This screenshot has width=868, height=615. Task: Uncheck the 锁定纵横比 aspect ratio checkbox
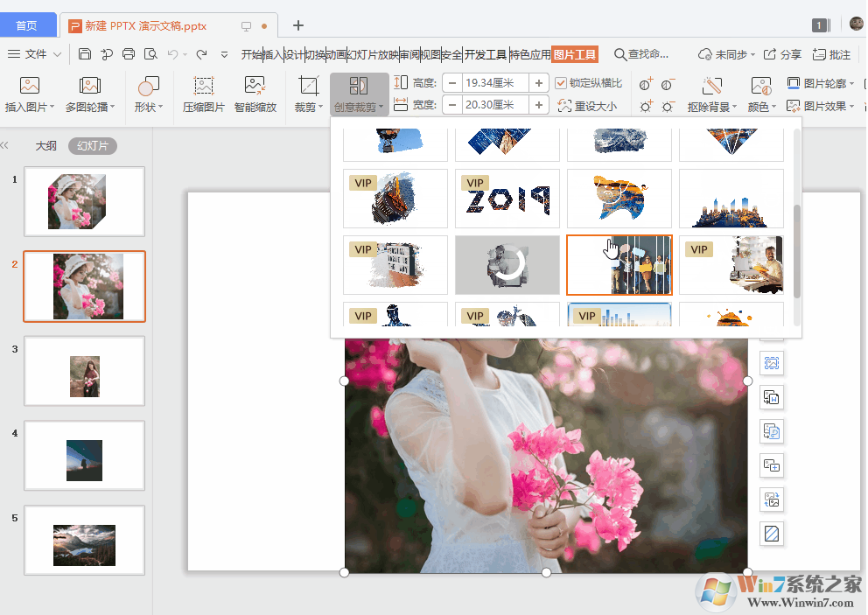coord(562,83)
